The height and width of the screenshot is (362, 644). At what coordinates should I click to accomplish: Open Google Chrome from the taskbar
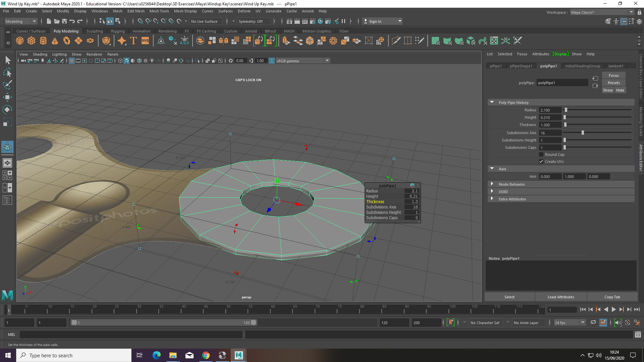coord(206,355)
